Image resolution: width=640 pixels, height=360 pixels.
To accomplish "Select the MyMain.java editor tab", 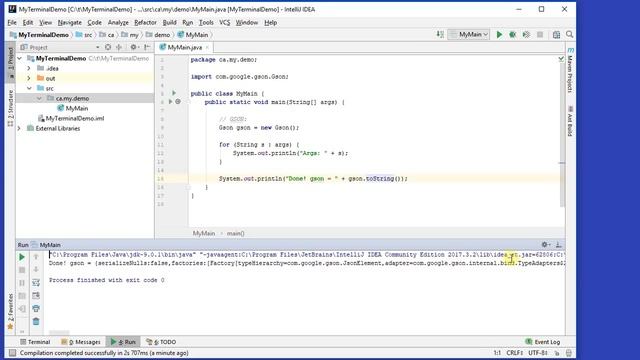I will coord(184,47).
